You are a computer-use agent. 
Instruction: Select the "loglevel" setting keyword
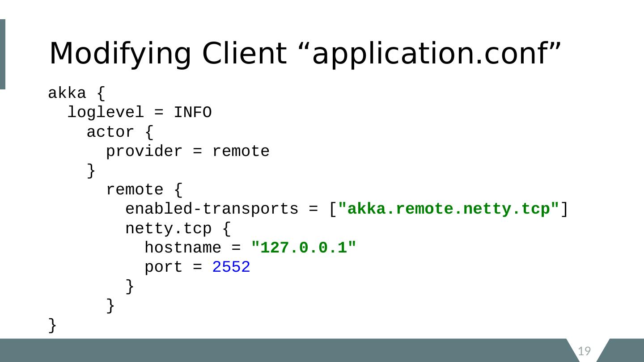tap(106, 113)
